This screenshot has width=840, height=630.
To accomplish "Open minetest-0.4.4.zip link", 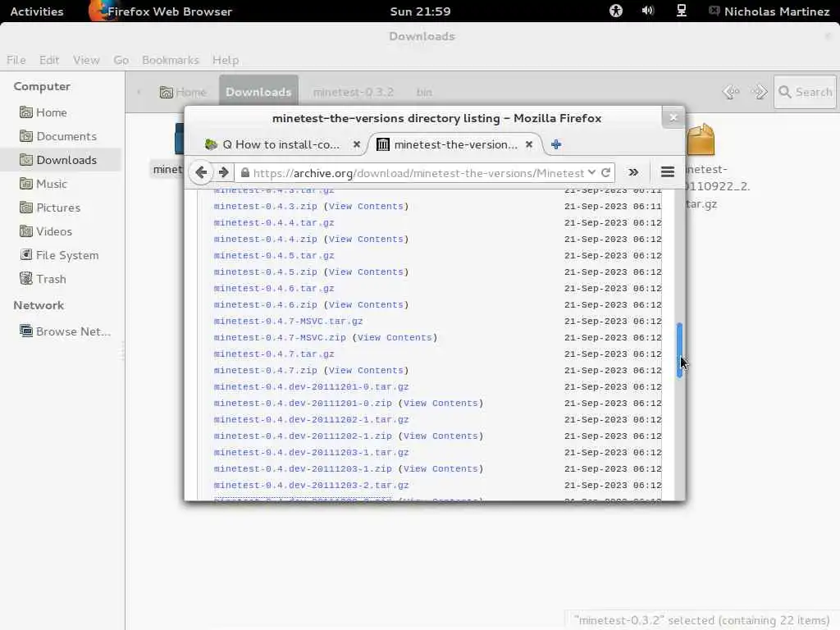I will [265, 239].
